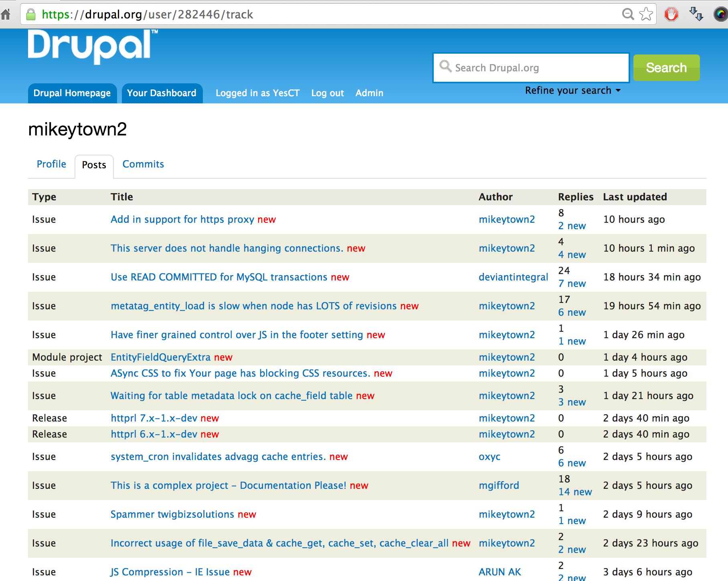Open the metatag_entity_load is slow issue

(254, 306)
